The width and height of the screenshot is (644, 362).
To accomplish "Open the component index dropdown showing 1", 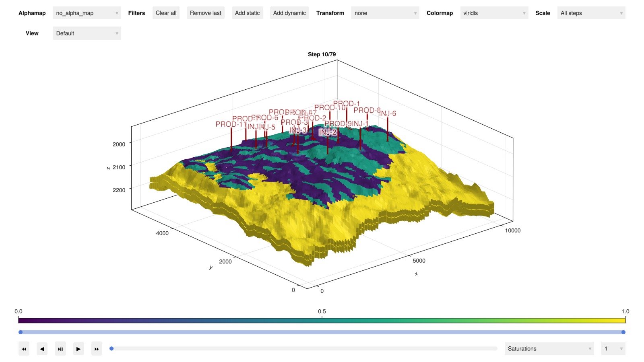I will tap(613, 349).
